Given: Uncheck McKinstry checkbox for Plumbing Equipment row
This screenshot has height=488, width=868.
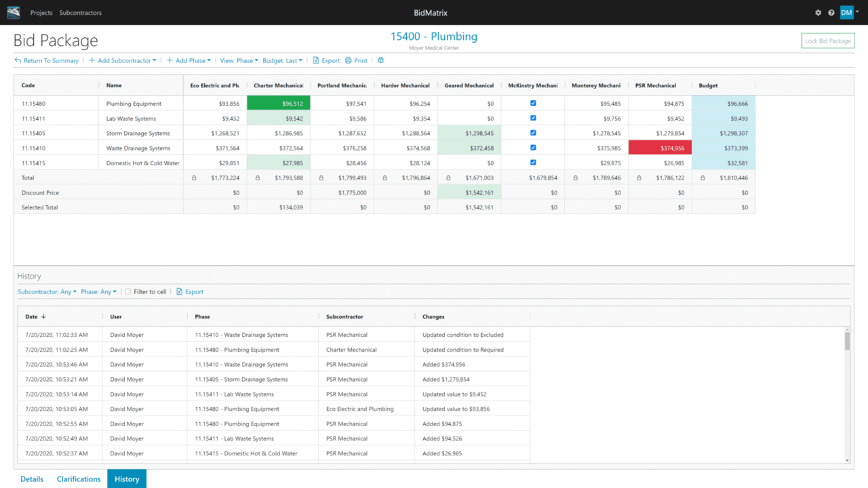Looking at the screenshot, I should (x=533, y=104).
